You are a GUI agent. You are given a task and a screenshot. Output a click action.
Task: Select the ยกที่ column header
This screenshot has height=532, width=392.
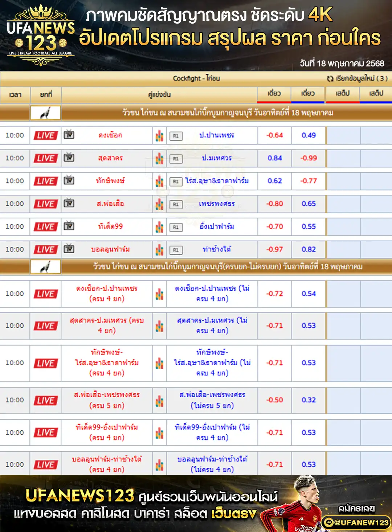click(x=46, y=94)
